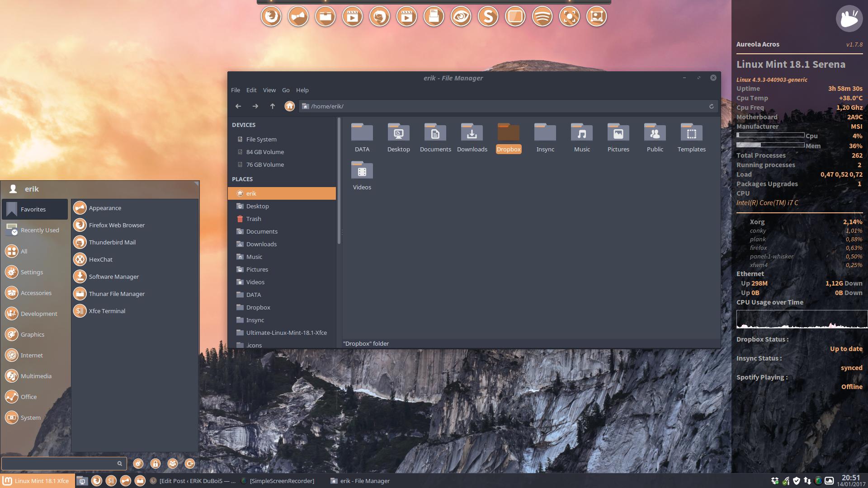The image size is (868, 488).
Task: Open Thunderbird from the top dock
Action: click(x=379, y=17)
